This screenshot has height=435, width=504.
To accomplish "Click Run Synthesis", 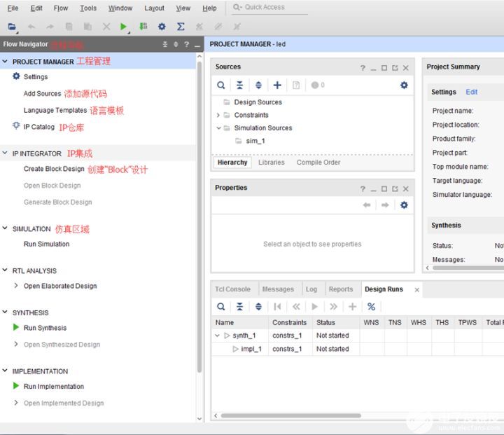I will point(45,328).
